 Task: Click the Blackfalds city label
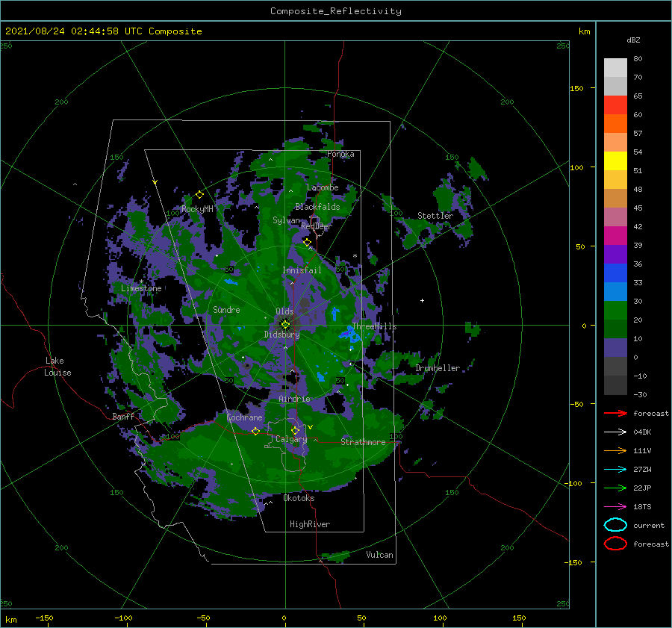317,207
